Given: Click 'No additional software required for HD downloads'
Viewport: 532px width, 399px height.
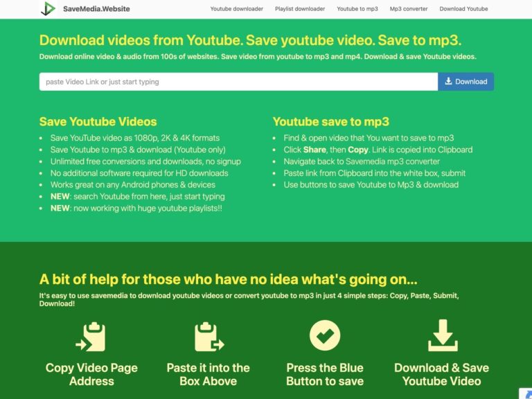Looking at the screenshot, I should click(139, 173).
